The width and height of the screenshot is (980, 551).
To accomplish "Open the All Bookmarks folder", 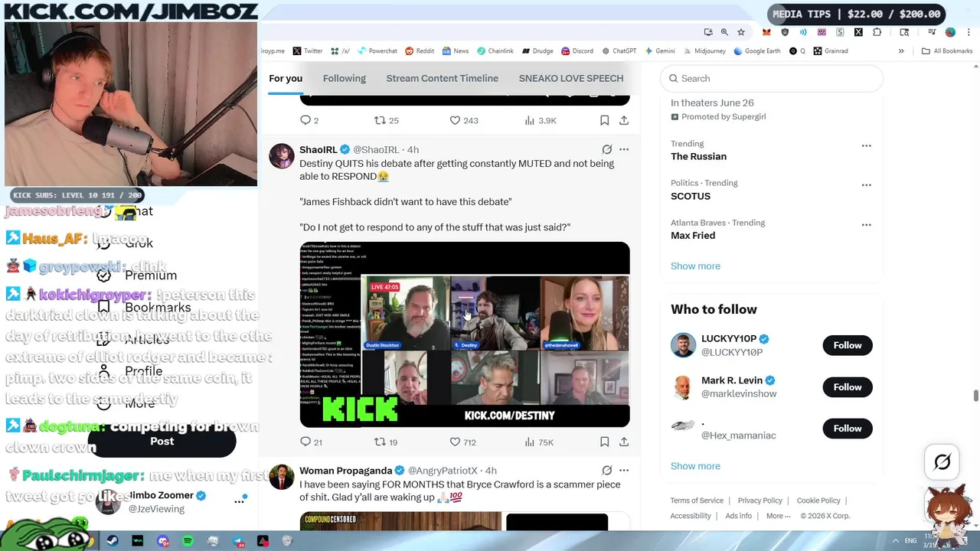I will [947, 51].
